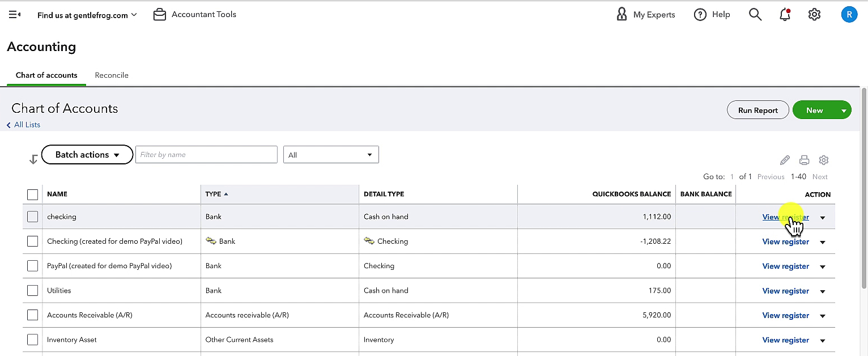Open the notifications bell icon

(x=785, y=14)
